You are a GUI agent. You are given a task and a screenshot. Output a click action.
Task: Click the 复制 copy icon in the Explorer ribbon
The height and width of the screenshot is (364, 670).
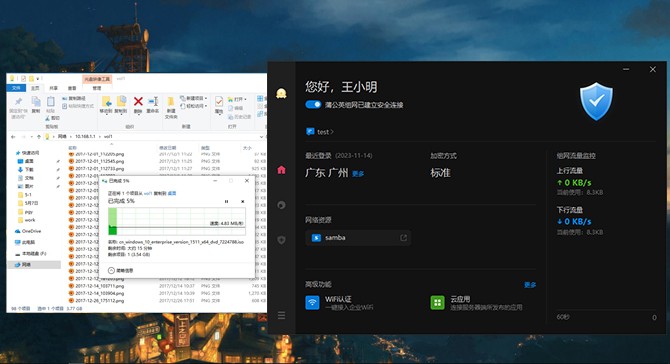click(36, 101)
